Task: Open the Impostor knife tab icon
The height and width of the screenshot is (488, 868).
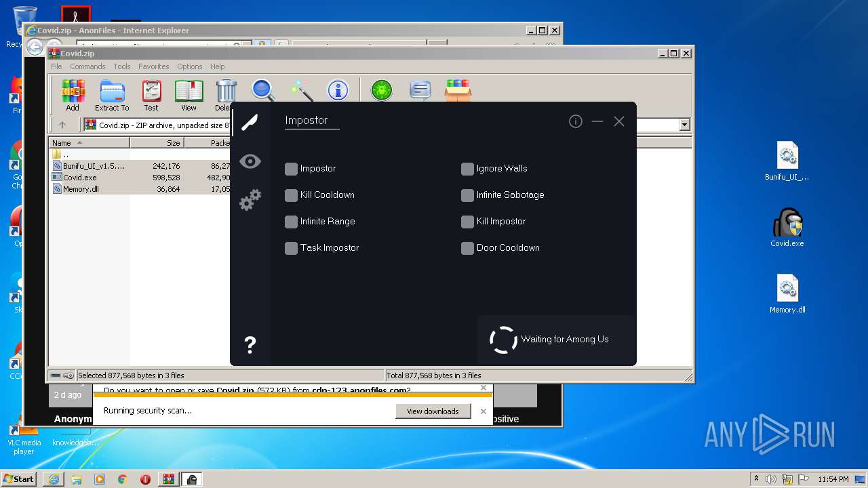Action: (x=250, y=122)
